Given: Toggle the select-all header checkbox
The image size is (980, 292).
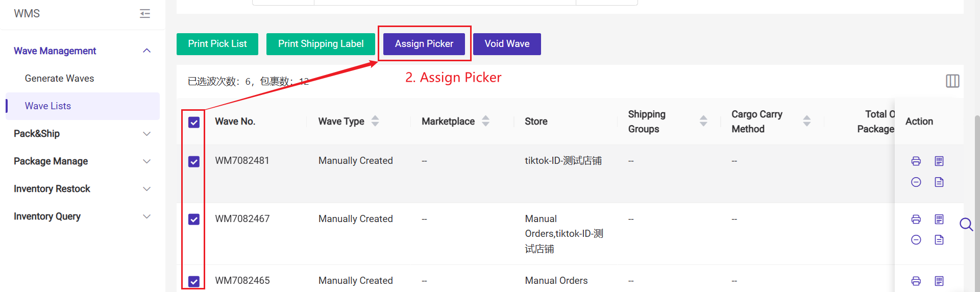Looking at the screenshot, I should click(x=194, y=123).
